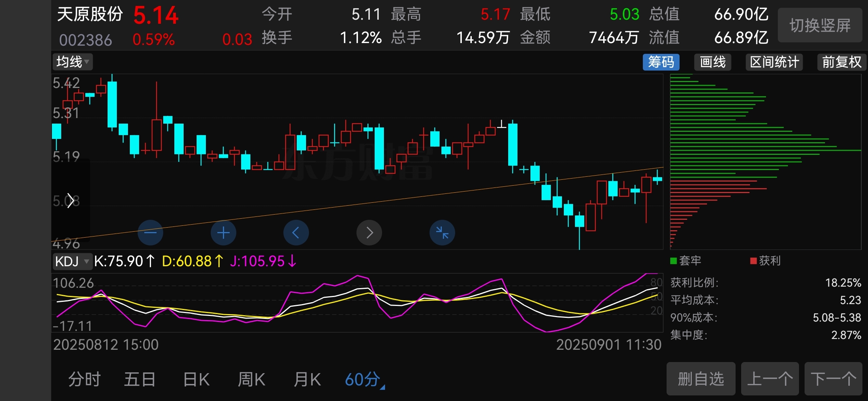Select 前复权 price adjustment option
The height and width of the screenshot is (401, 868).
(842, 62)
